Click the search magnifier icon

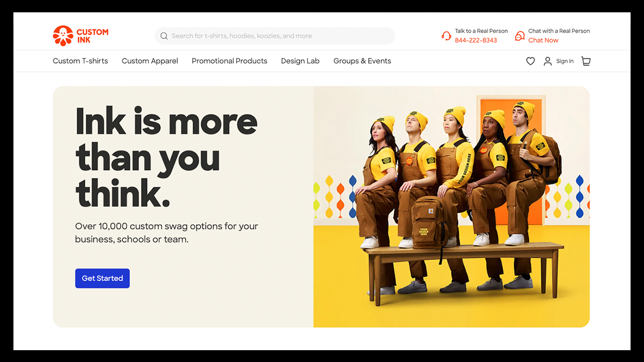(x=164, y=36)
